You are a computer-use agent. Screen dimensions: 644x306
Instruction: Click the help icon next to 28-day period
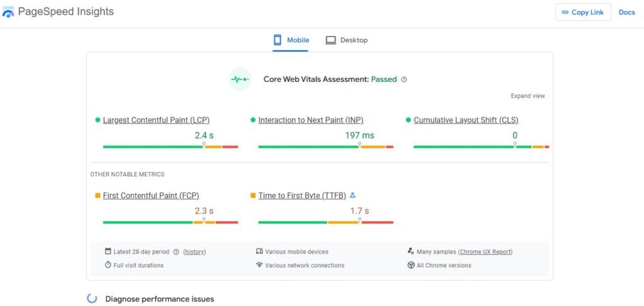[176, 252]
